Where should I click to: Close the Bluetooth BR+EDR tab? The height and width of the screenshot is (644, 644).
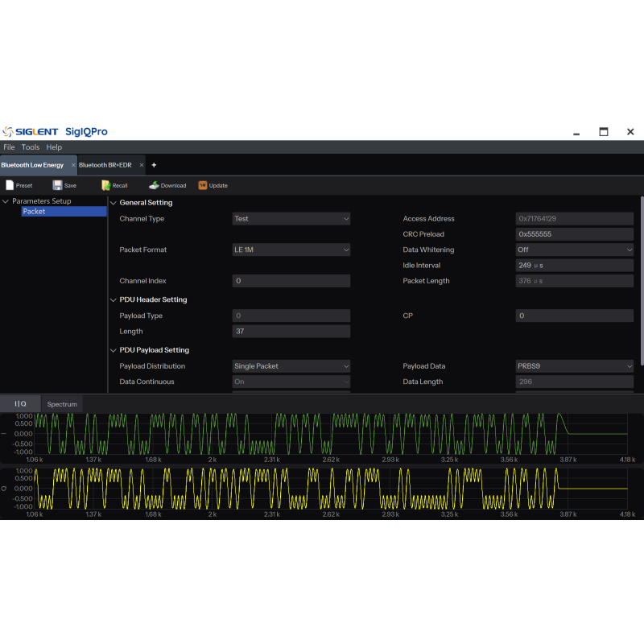click(142, 165)
